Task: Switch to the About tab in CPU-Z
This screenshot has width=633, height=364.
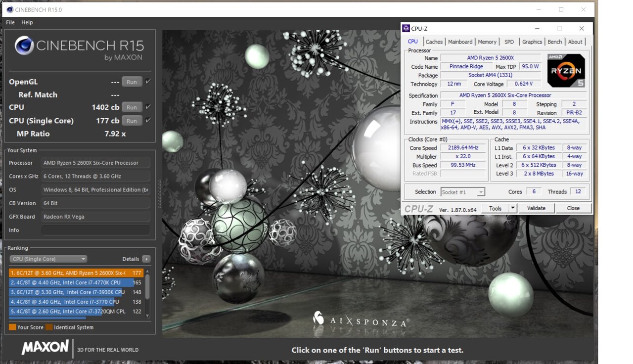Action: point(575,42)
